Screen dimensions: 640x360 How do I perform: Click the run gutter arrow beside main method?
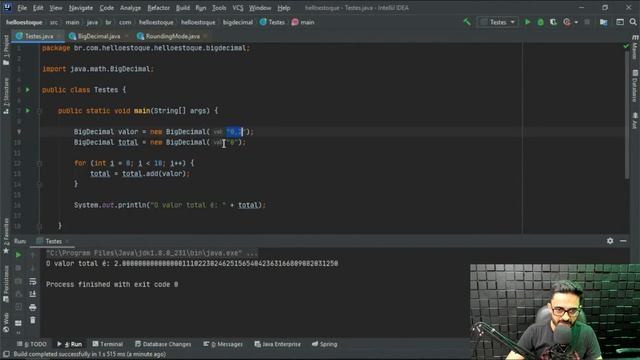click(28, 111)
